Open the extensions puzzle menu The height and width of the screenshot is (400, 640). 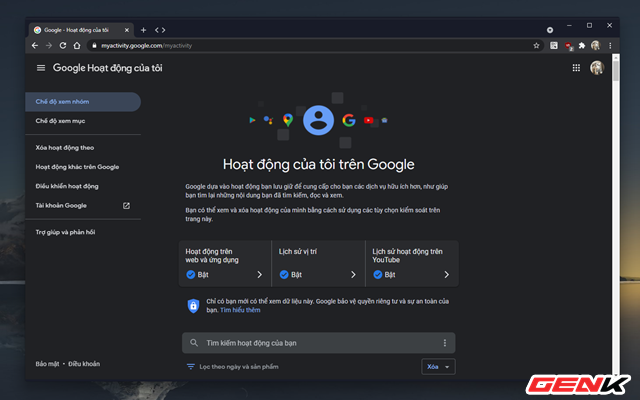pyautogui.click(x=582, y=46)
